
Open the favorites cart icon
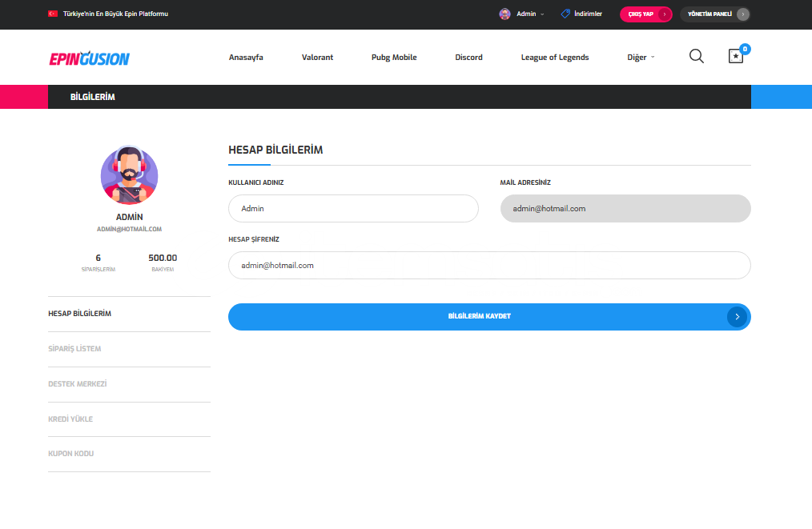[x=735, y=56]
